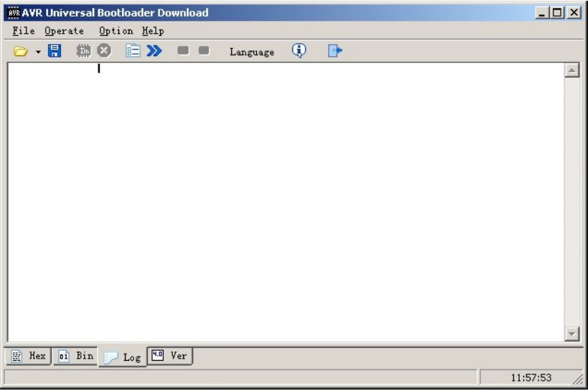The height and width of the screenshot is (391, 588).
Task: Open the Option menu
Action: click(116, 31)
